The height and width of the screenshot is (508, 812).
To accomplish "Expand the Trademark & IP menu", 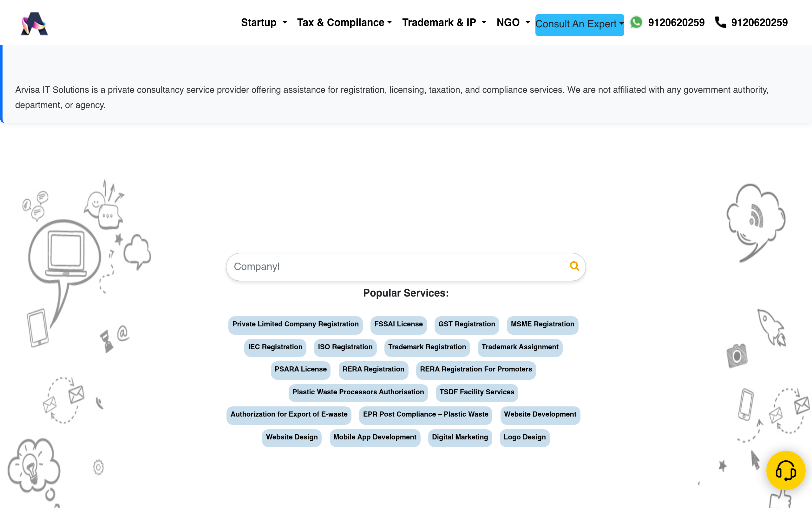I will click(x=444, y=23).
